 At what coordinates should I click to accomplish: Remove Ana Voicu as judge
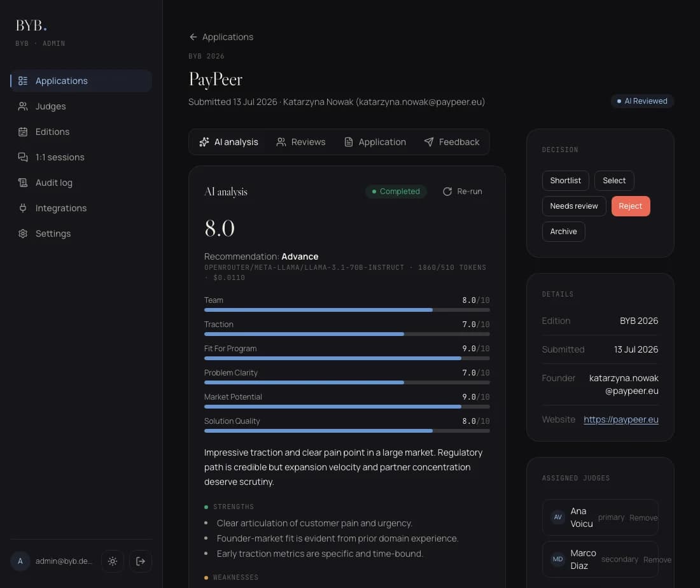[x=643, y=518]
